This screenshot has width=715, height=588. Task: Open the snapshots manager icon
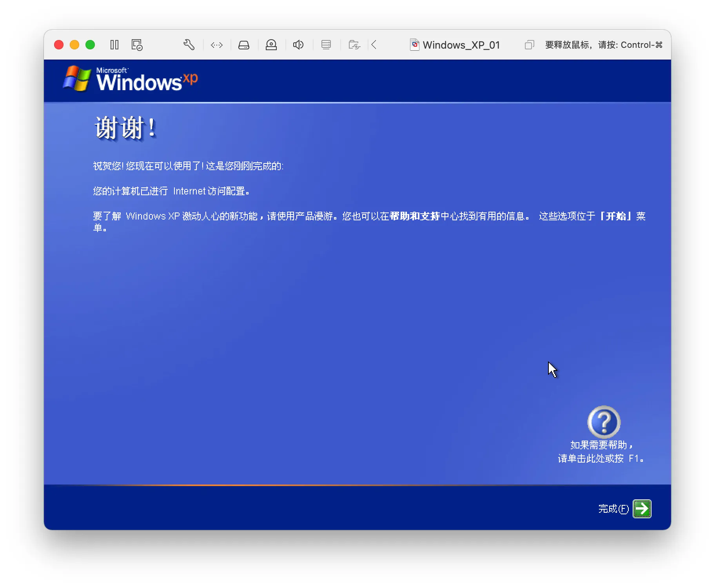pyautogui.click(x=137, y=45)
